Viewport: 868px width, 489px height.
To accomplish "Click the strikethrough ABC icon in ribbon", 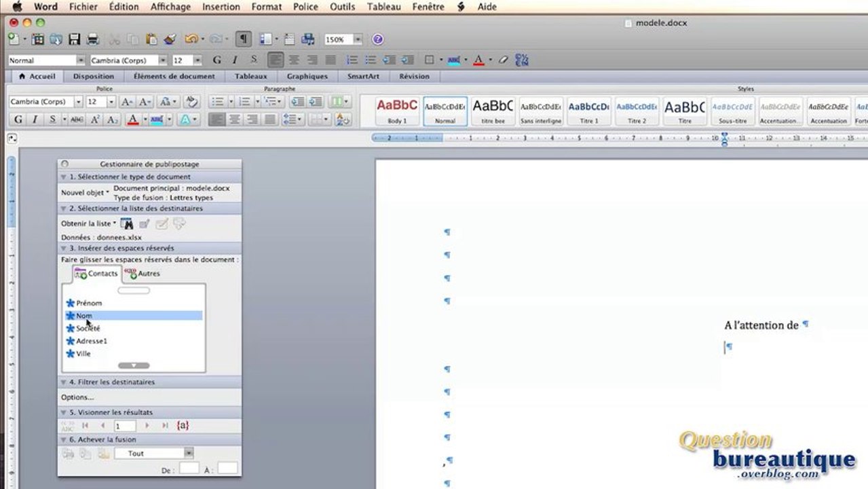I will [77, 120].
